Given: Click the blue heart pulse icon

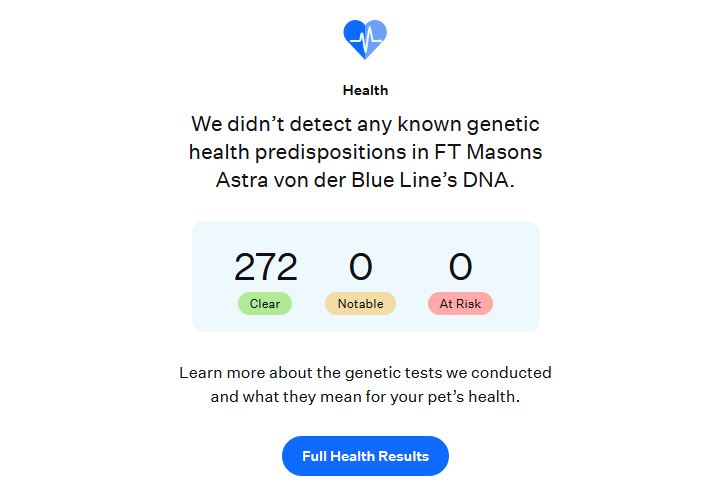Looking at the screenshot, I should click(x=365, y=39).
